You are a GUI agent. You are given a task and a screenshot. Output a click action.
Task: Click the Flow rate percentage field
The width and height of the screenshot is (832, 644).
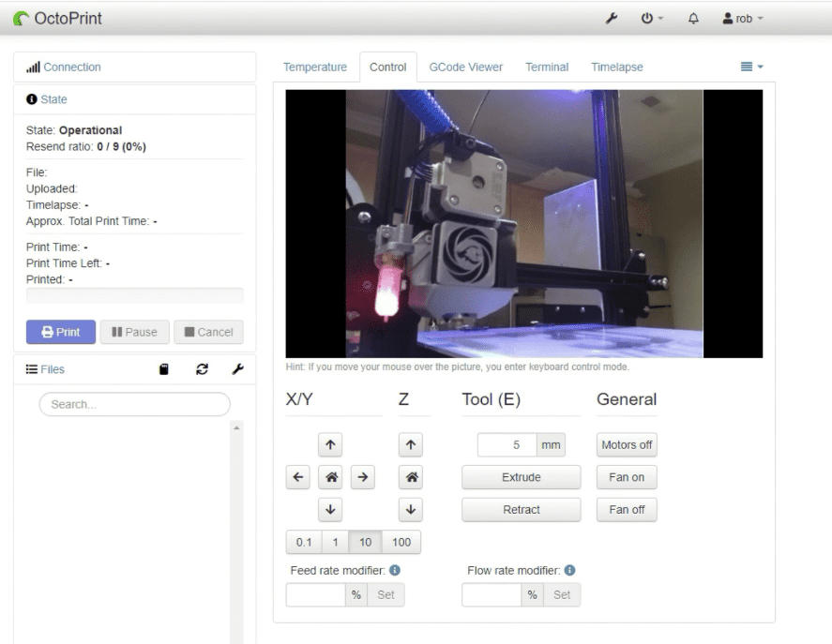(x=492, y=594)
